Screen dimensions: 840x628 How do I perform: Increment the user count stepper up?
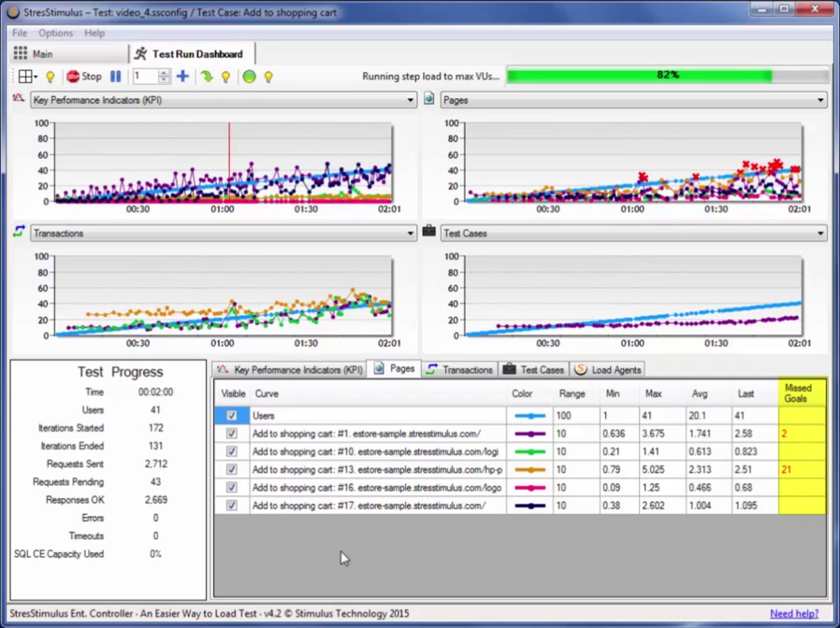click(164, 73)
